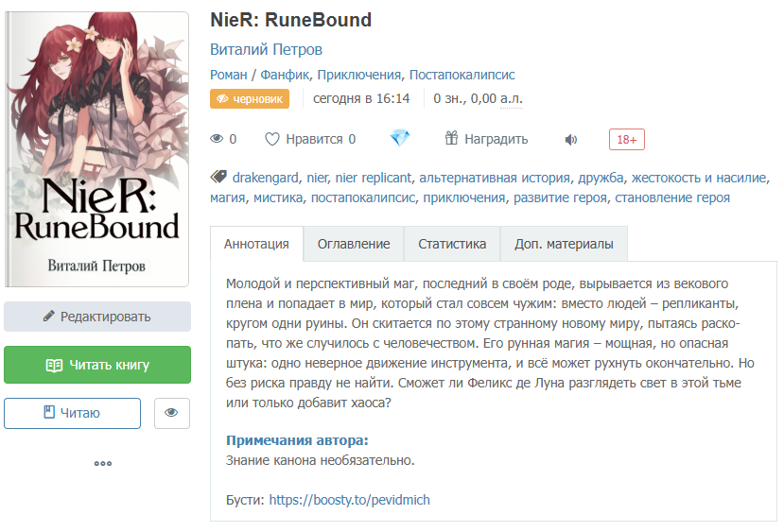
Task: Click the green Читать книгу button
Action: click(97, 365)
